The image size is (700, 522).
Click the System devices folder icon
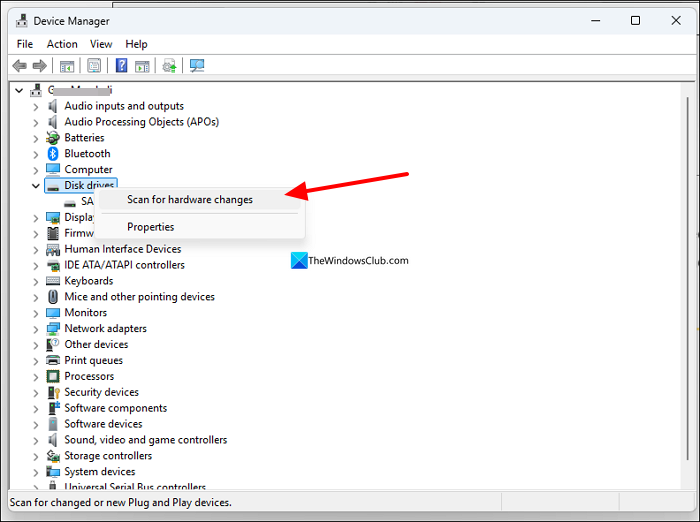tap(53, 472)
